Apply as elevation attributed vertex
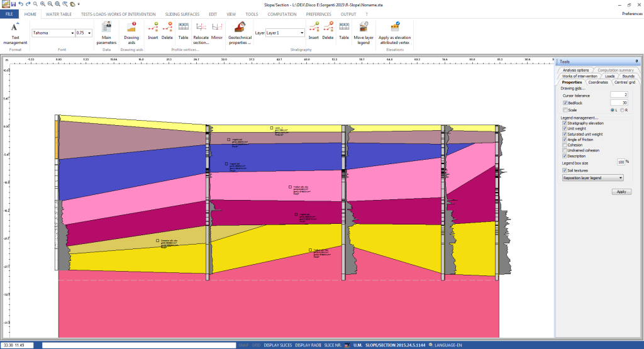644x349 pixels. click(395, 27)
